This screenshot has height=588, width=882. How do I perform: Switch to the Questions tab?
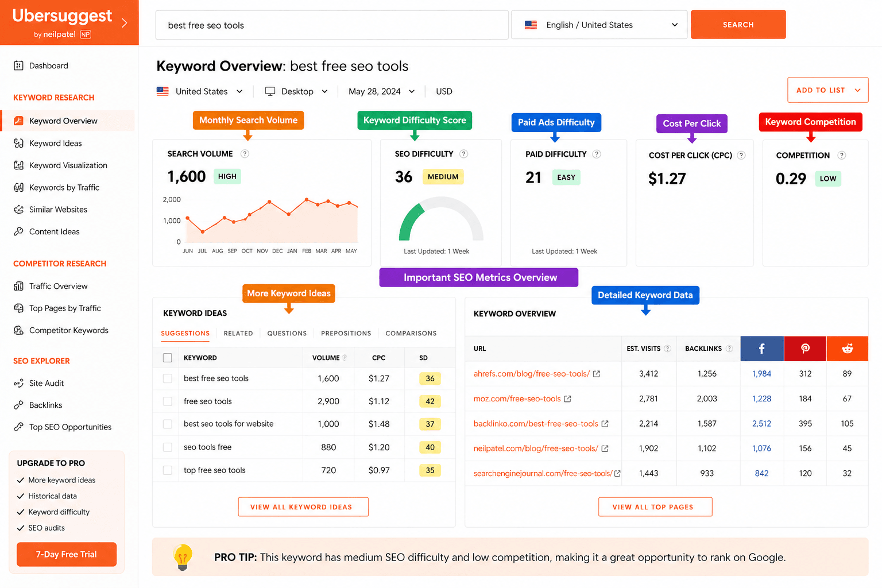pyautogui.click(x=287, y=333)
